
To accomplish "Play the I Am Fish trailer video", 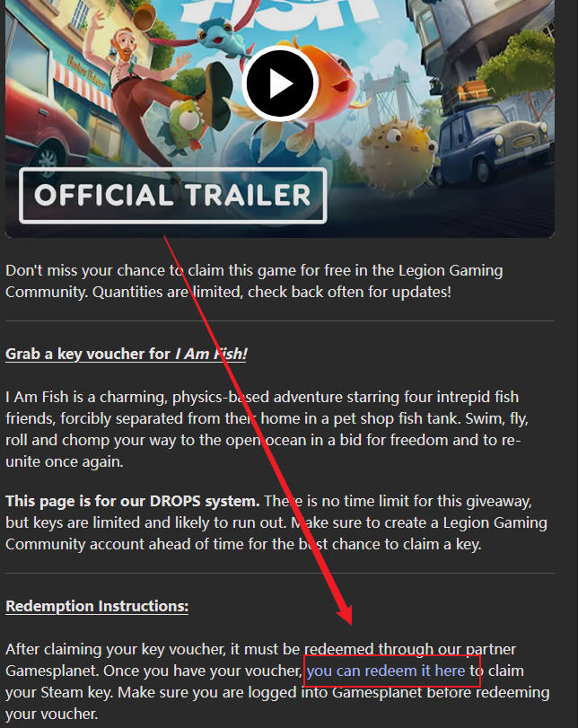I will [279, 83].
